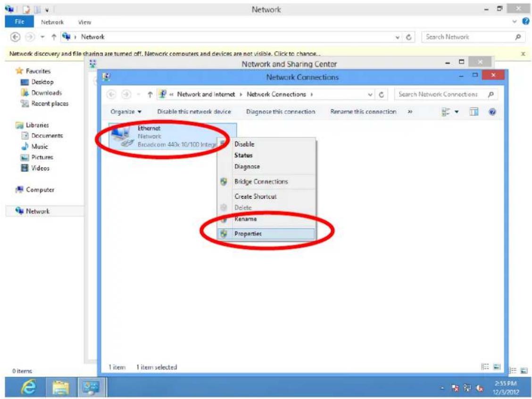Click the Control Panel taskbar icon
Image resolution: width=532 pixels, height=399 pixels.
pyautogui.click(x=91, y=387)
